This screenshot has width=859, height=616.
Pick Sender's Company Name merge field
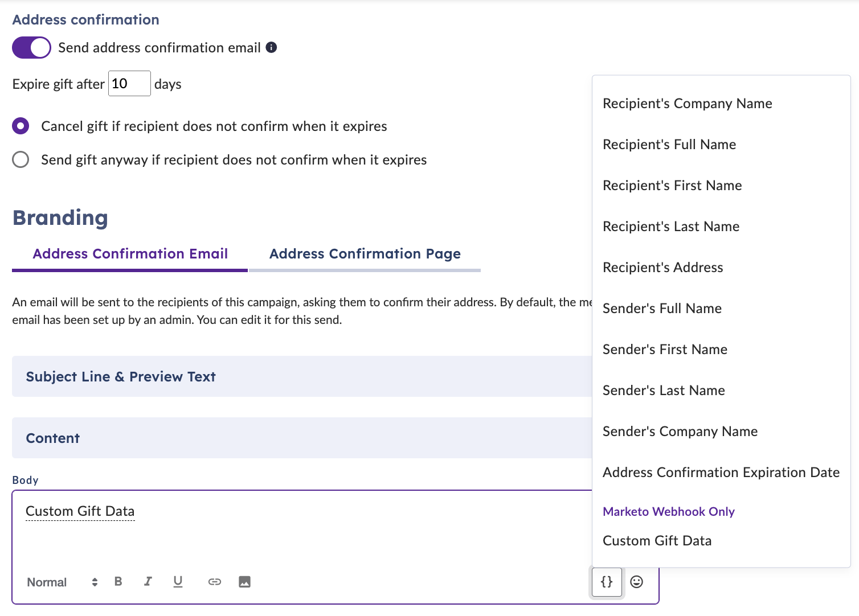click(680, 432)
